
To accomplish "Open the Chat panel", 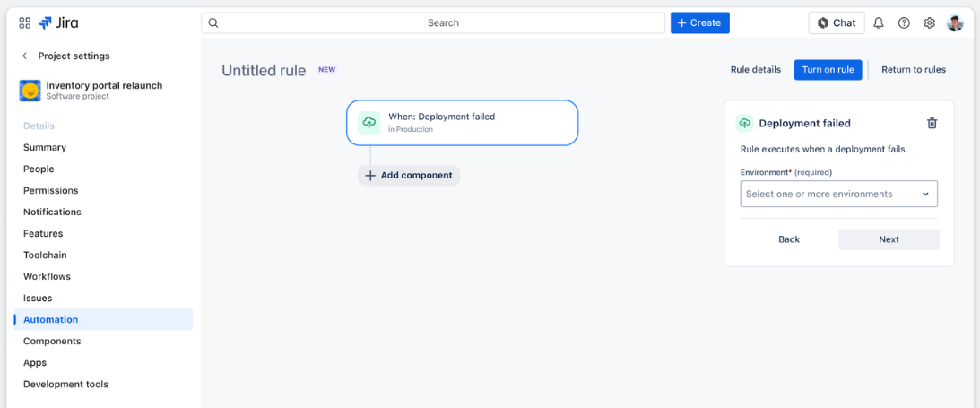I will (836, 23).
